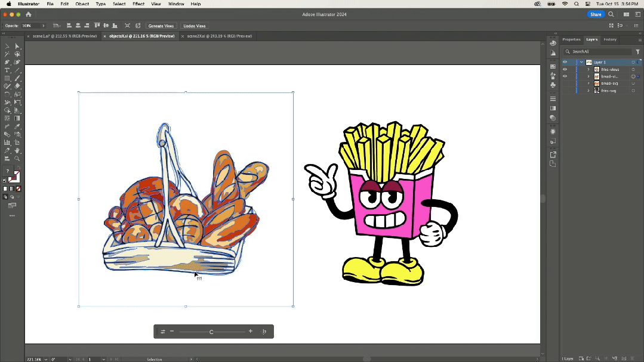644x362 pixels.
Task: Pick the Free Transform tool
Action: pos(17,102)
